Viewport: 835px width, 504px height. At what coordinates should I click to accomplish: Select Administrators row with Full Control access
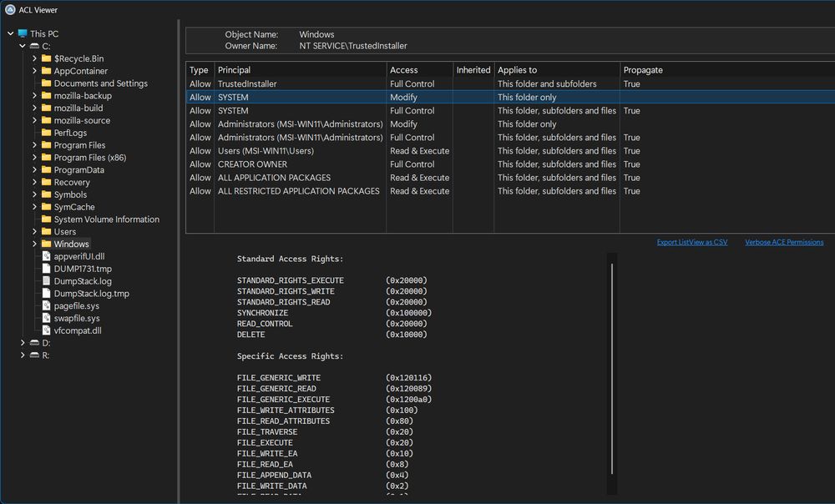(510, 138)
